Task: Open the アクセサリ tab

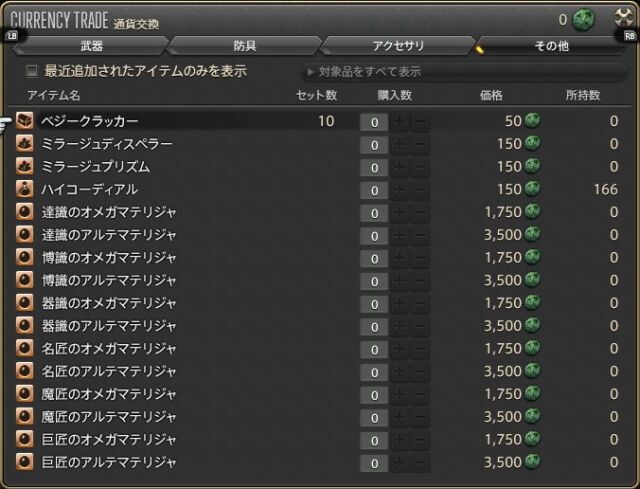Action: pos(397,46)
